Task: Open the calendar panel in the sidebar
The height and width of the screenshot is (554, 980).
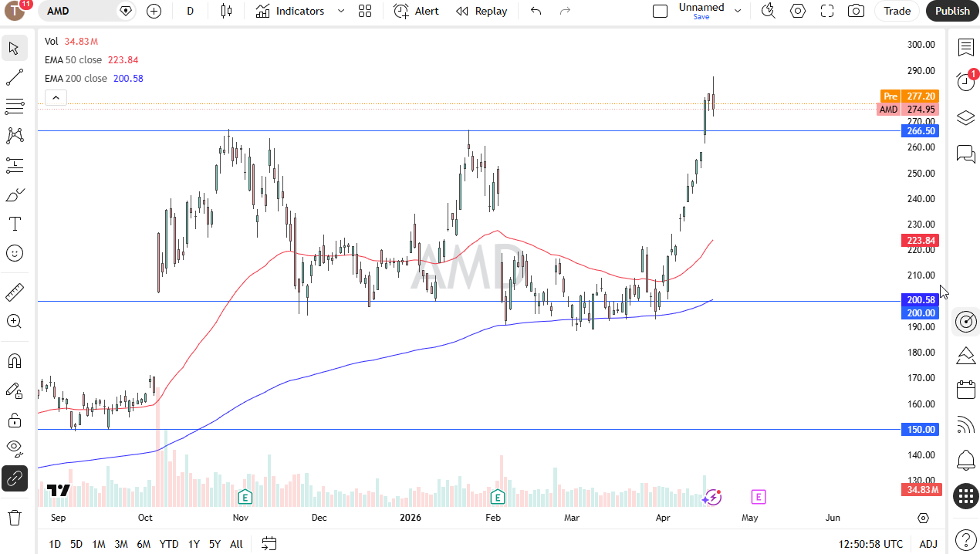Action: [965, 390]
